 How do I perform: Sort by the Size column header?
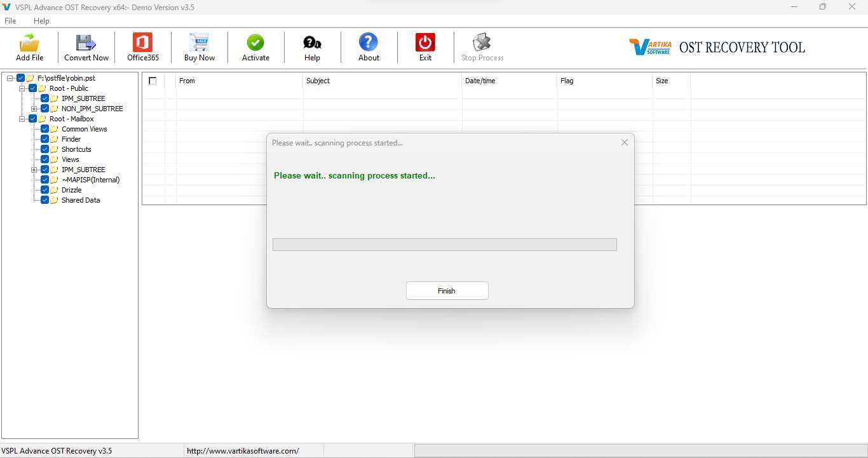tap(672, 81)
